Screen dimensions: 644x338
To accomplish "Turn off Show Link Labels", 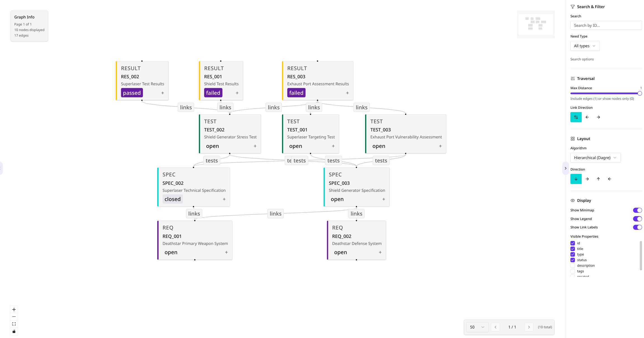I will 637,227.
